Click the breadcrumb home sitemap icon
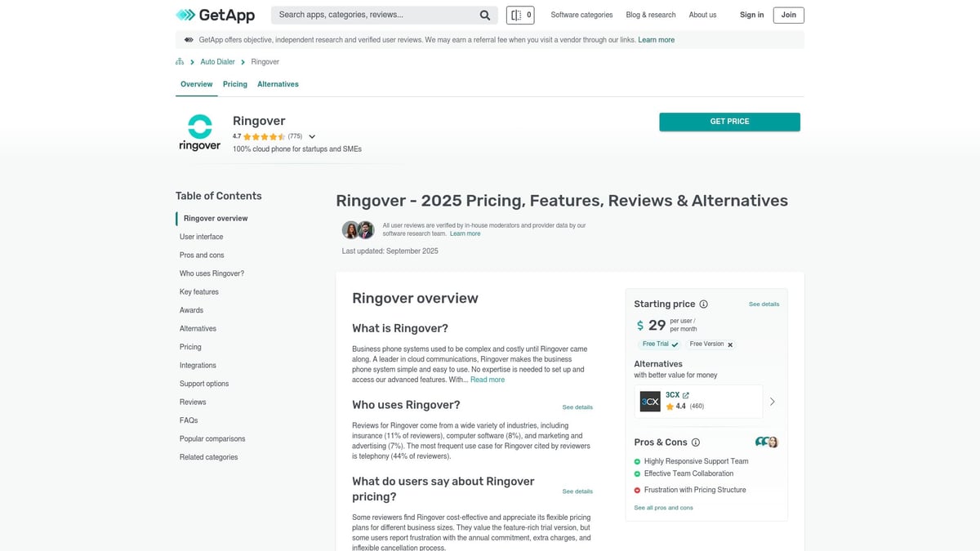This screenshot has height=551, width=980. (180, 62)
